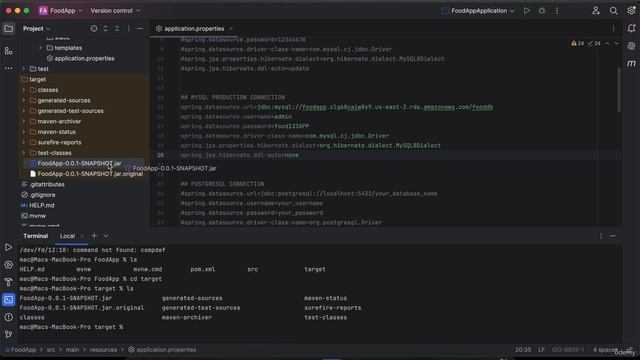
Task: Click the warnings count inspection widget
Action: pos(578,43)
